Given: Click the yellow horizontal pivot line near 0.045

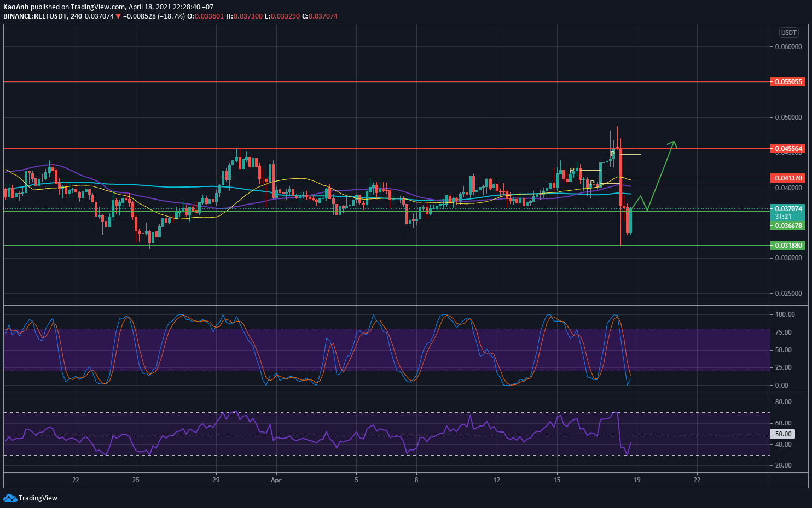Looking at the screenshot, I should (x=630, y=154).
